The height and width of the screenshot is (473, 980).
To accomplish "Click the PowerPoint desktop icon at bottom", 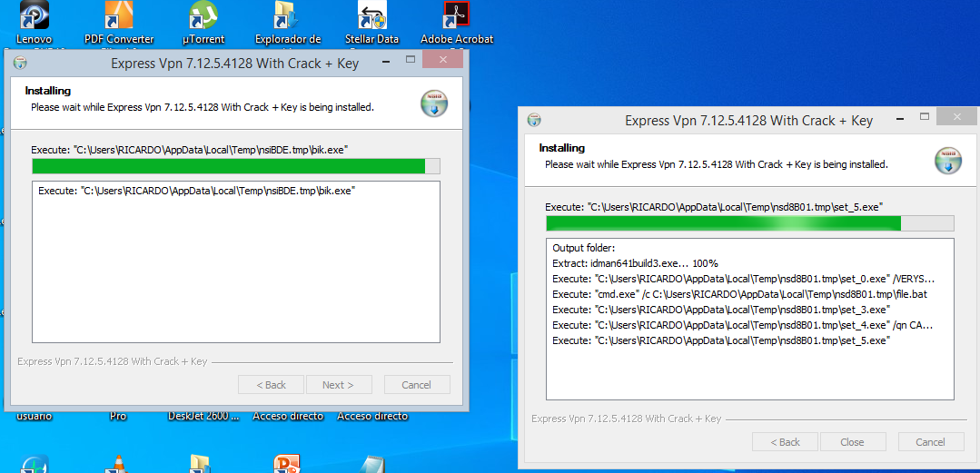I will [288, 465].
